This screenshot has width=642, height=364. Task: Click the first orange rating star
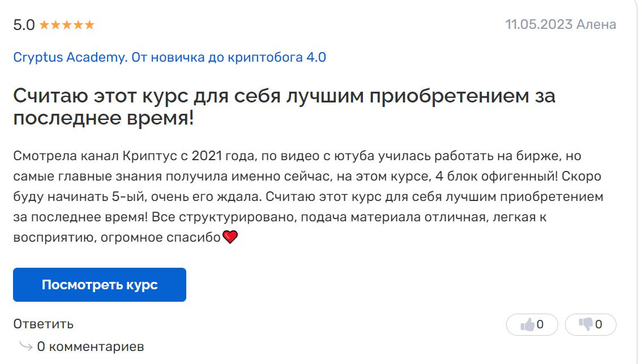(x=44, y=25)
